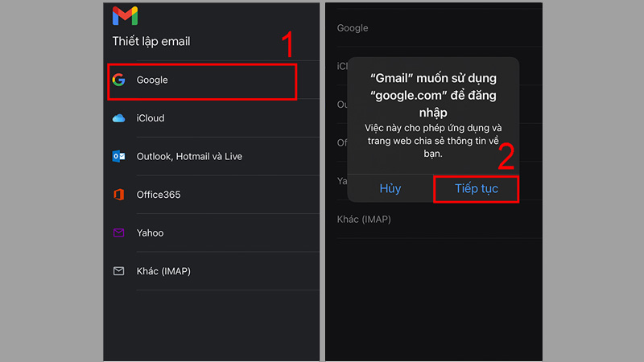Click the Outlook icon
The width and height of the screenshot is (644, 362).
(118, 156)
